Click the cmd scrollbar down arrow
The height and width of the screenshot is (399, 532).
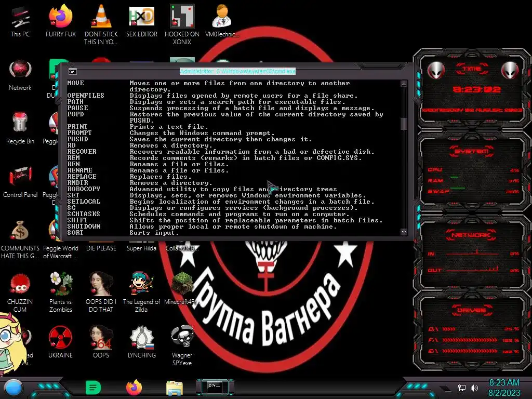[x=404, y=232]
